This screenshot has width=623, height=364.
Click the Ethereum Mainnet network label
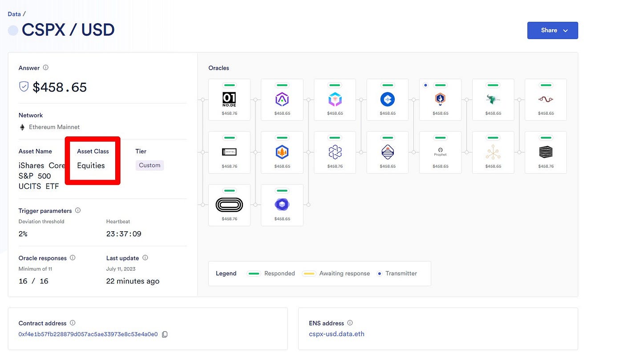tap(54, 127)
